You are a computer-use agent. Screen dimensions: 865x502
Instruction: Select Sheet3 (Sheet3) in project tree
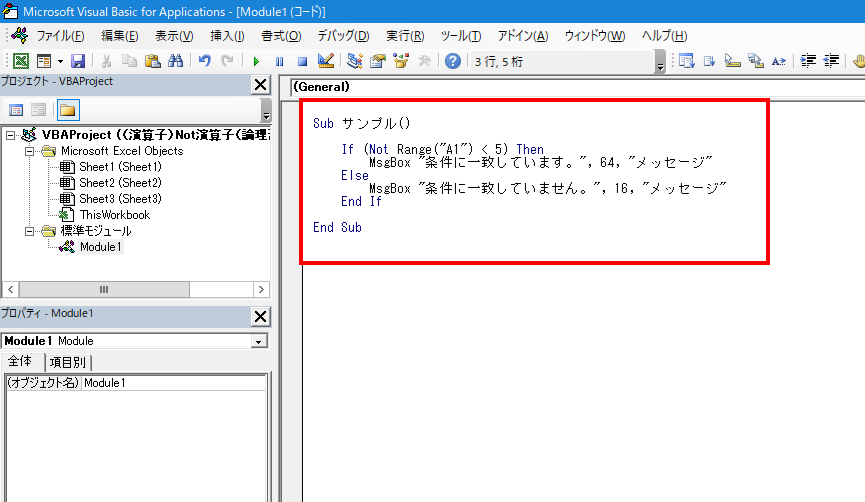pyautogui.click(x=120, y=199)
